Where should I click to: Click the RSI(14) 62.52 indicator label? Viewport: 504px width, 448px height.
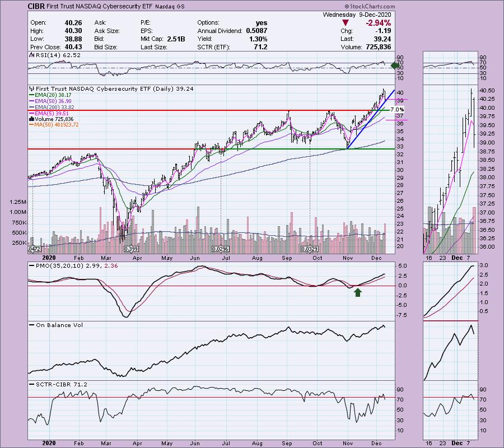58,55
